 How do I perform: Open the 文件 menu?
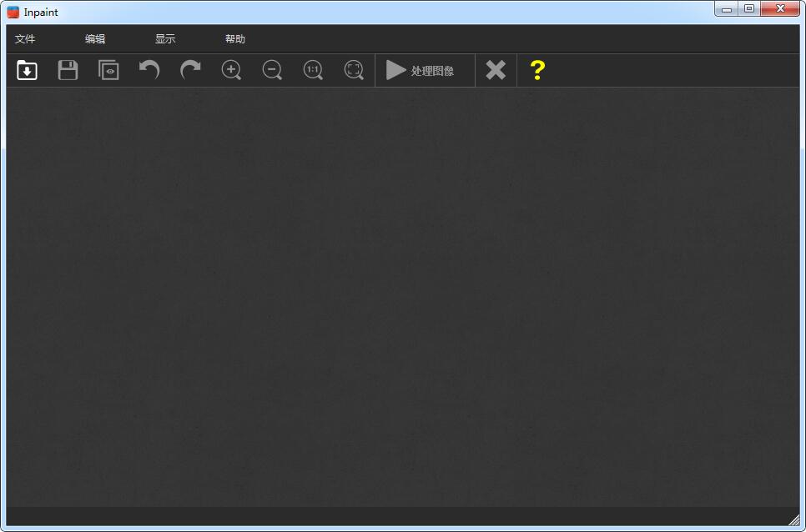tap(25, 39)
